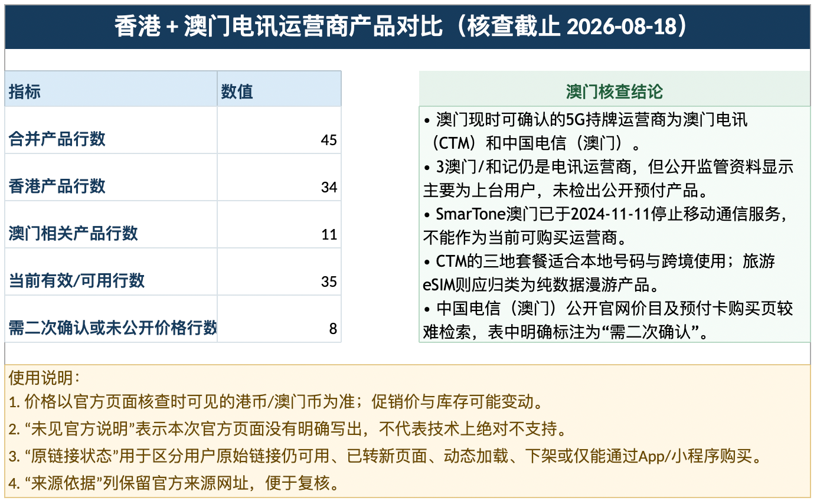This screenshot has width=817, height=504.
Task: Select the 需二次确认或未公开价格行数 cell
Action: 111,319
